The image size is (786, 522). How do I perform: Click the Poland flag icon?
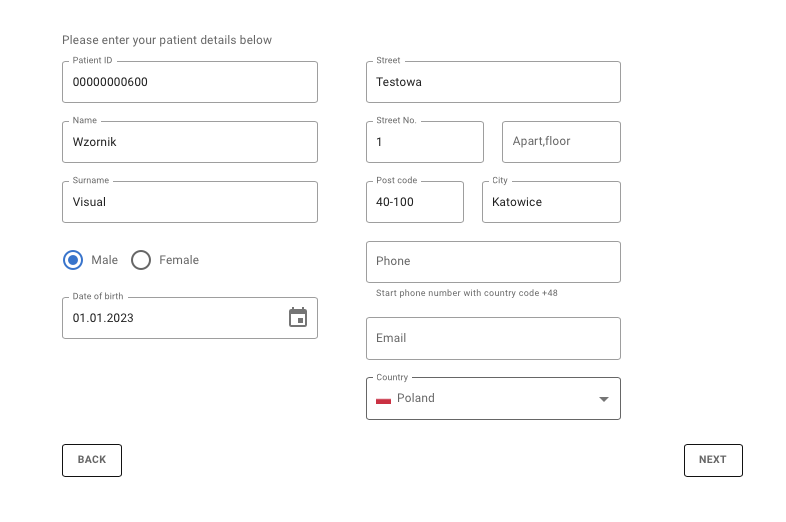pos(383,399)
